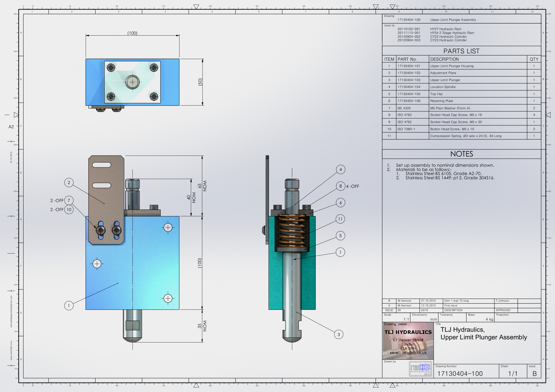
Task: Click the Sheet 1/1 label
Action: [x=513, y=374]
